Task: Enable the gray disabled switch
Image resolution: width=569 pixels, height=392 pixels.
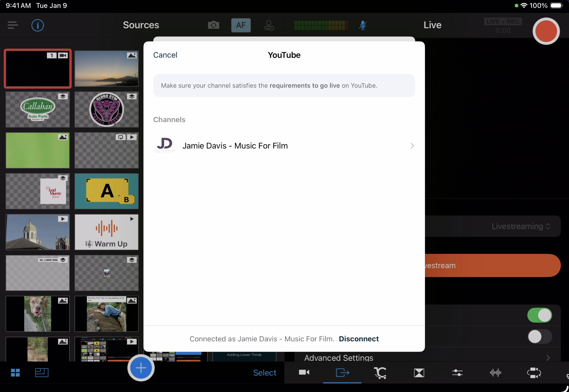Action: point(539,336)
